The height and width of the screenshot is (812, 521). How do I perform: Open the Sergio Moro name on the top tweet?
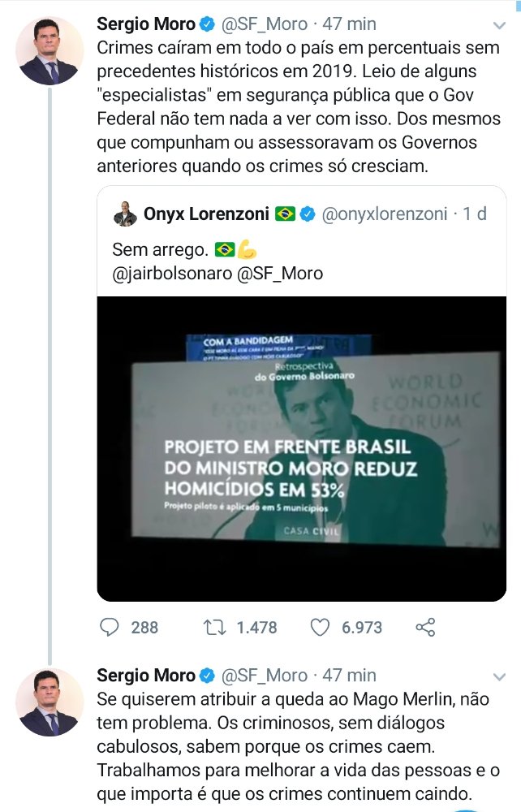[x=146, y=24]
